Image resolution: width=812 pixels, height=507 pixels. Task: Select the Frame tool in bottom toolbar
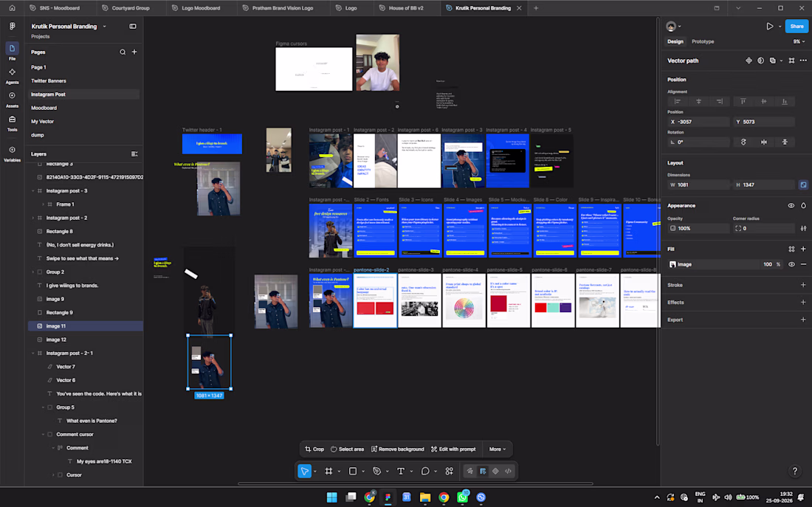[328, 472]
